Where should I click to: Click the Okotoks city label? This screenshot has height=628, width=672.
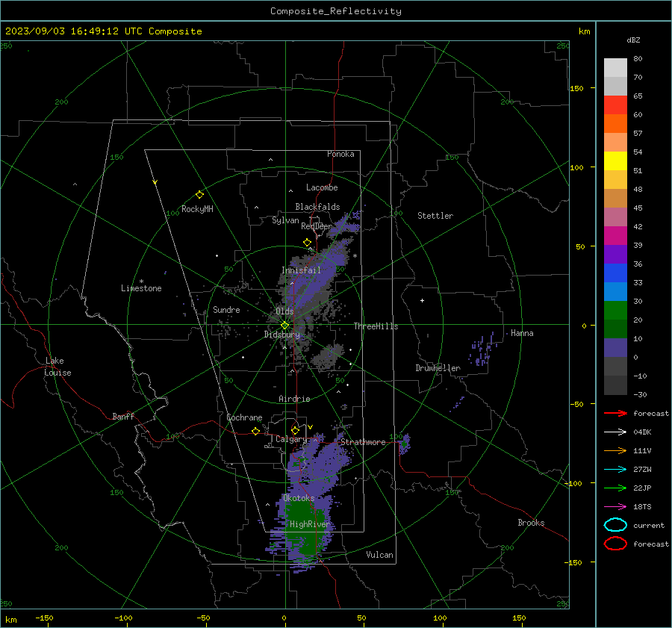tap(299, 498)
